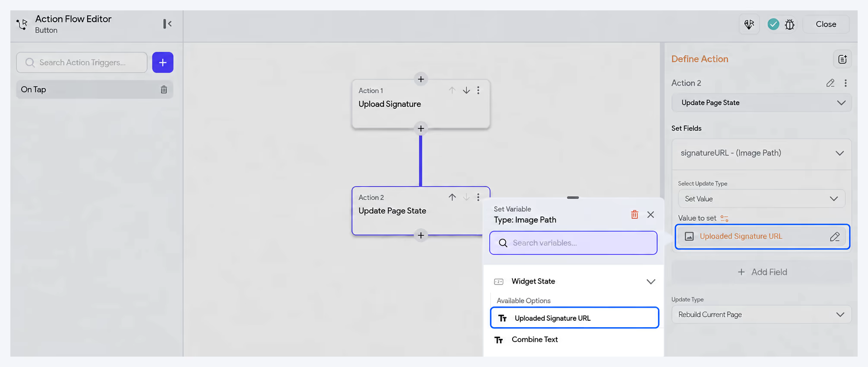Delete the On Tap trigger
The width and height of the screenshot is (868, 367).
164,89
